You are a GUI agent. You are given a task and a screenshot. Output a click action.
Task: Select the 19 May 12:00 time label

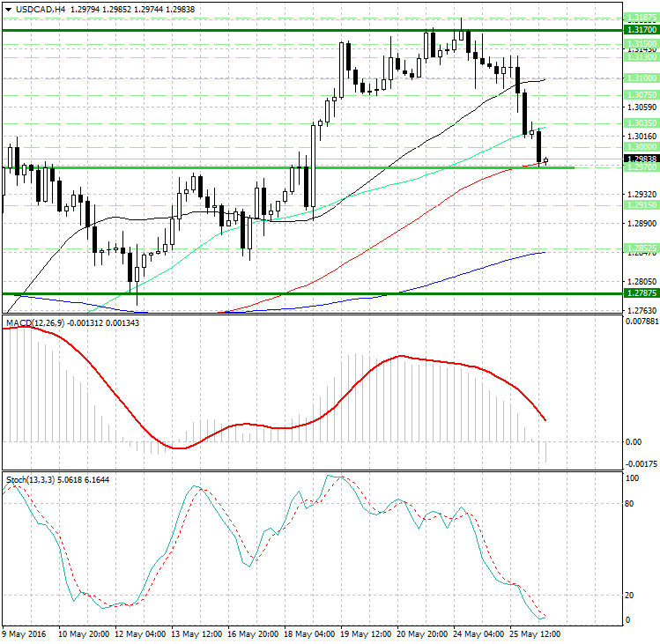pyautogui.click(x=367, y=633)
